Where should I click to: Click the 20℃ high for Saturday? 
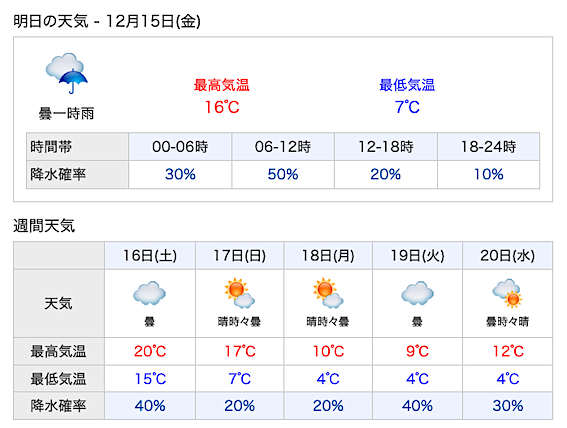150,351
